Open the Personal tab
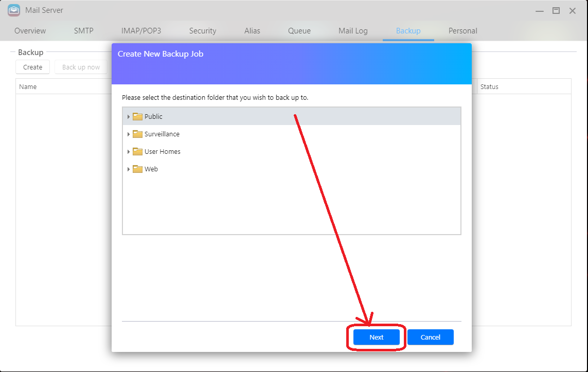Viewport: 588px width, 372px height. pos(463,31)
